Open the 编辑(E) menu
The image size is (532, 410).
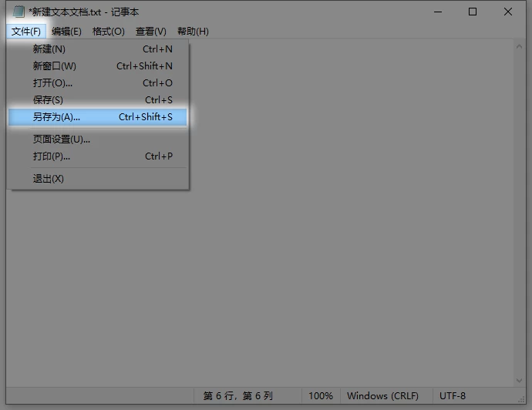pos(66,32)
